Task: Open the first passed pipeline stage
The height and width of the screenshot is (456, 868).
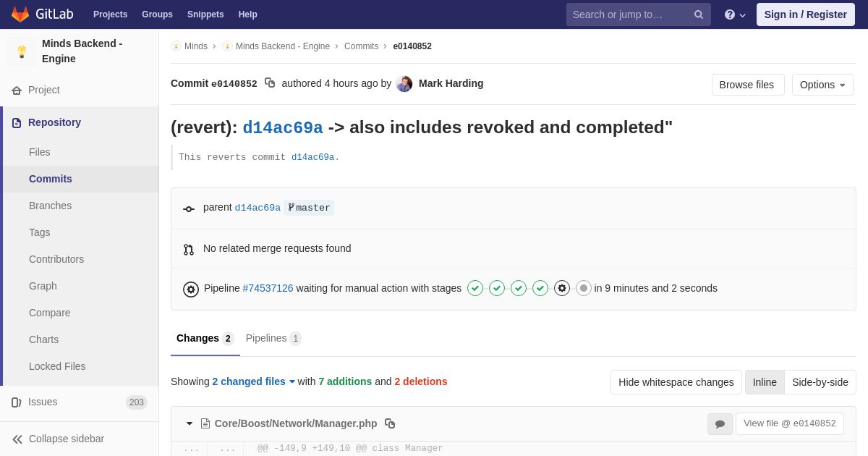Action: coord(475,288)
